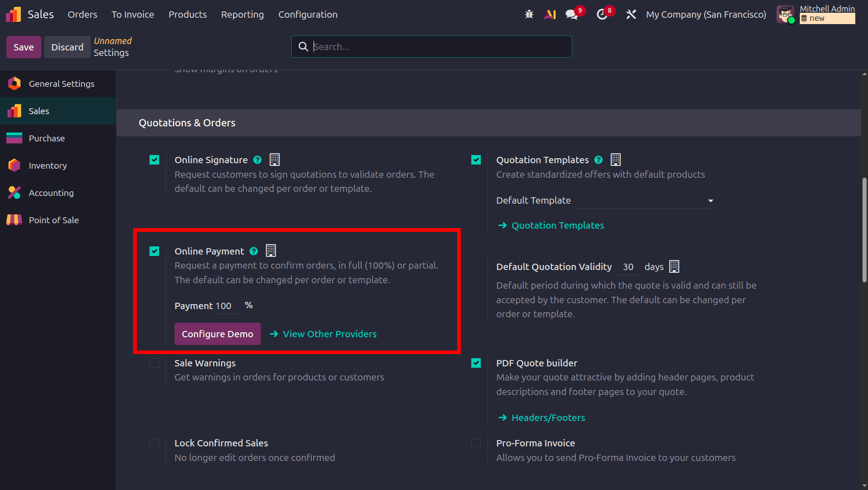868x490 pixels.
Task: Open the Default Template dropdown
Action: pyautogui.click(x=709, y=200)
